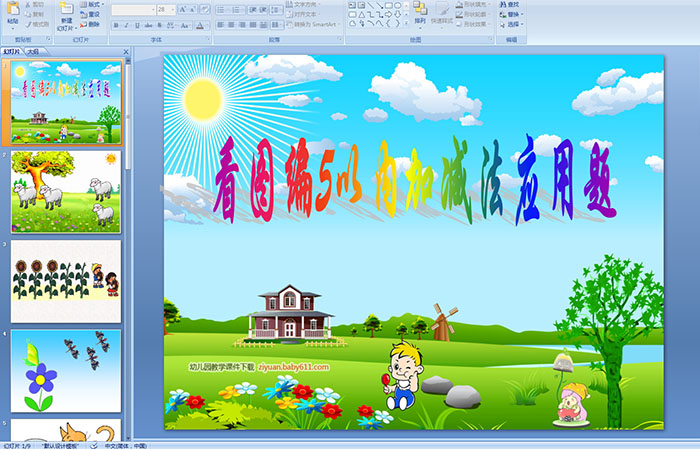Click the Shape Effects (形状效果) button
This screenshot has width=700, height=449.
pos(474,24)
